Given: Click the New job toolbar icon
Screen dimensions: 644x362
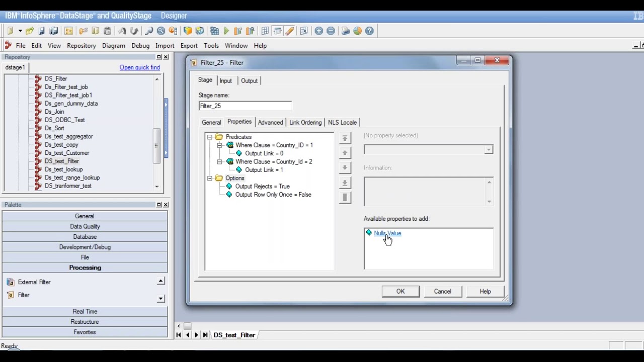Looking at the screenshot, I should click(x=10, y=31).
